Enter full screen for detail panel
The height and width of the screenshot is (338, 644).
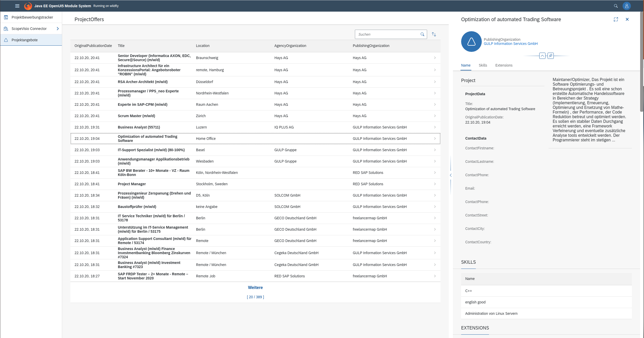point(616,19)
